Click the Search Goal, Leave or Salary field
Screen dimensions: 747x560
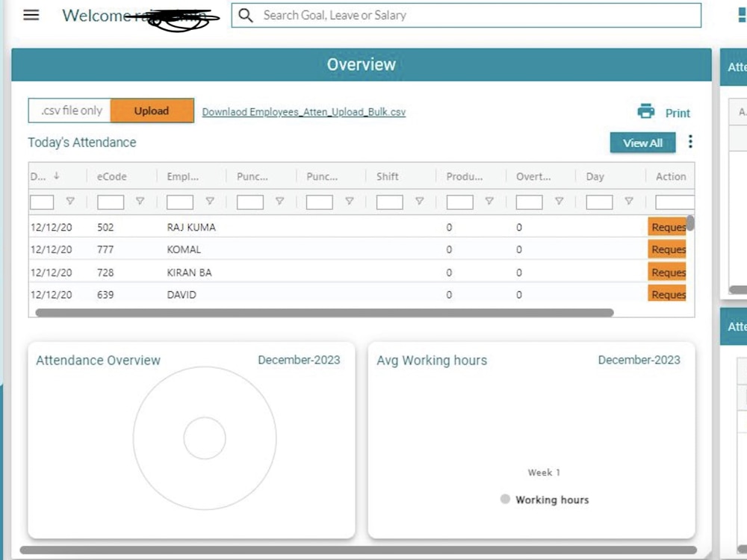tap(466, 15)
